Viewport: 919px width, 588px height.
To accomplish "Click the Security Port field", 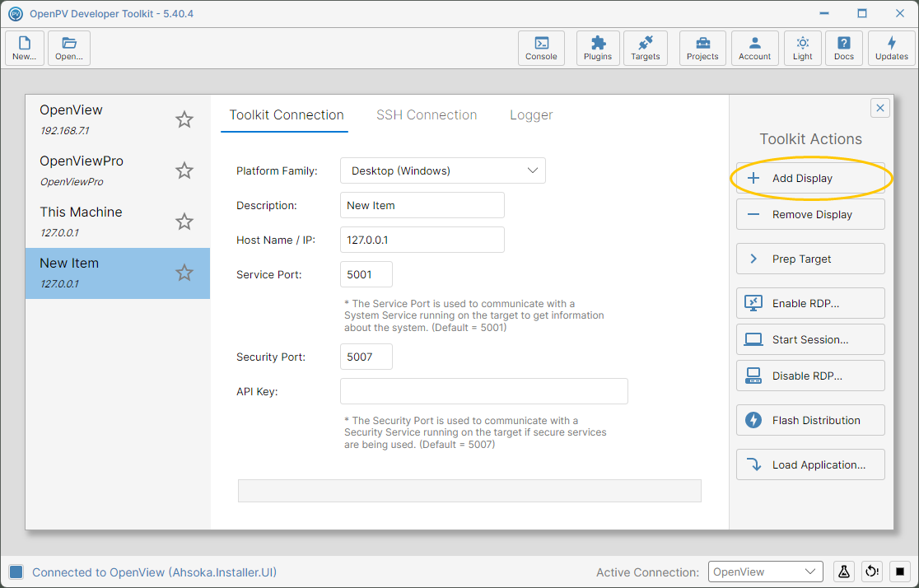I will click(366, 357).
